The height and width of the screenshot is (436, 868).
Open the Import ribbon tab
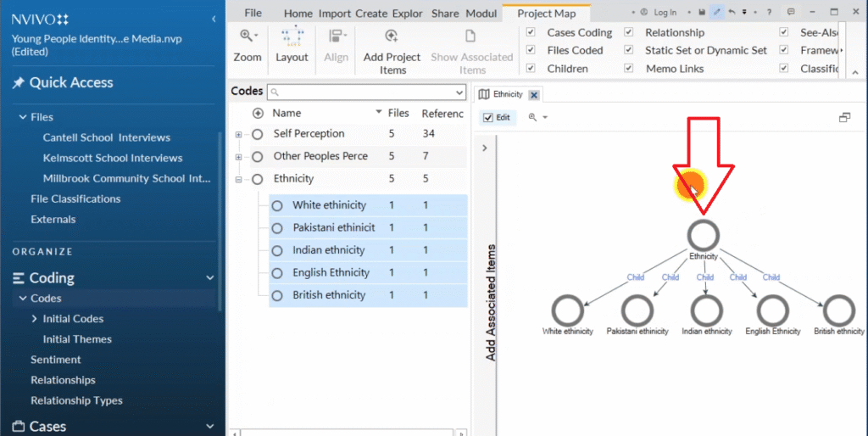tap(334, 14)
